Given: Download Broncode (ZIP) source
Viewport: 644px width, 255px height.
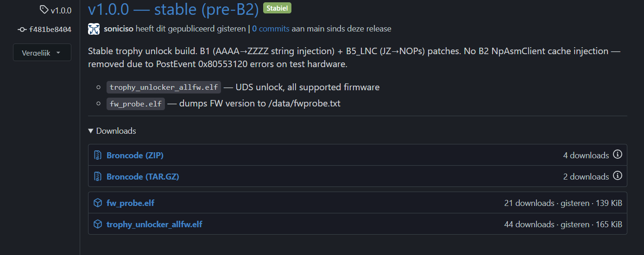Looking at the screenshot, I should 135,155.
